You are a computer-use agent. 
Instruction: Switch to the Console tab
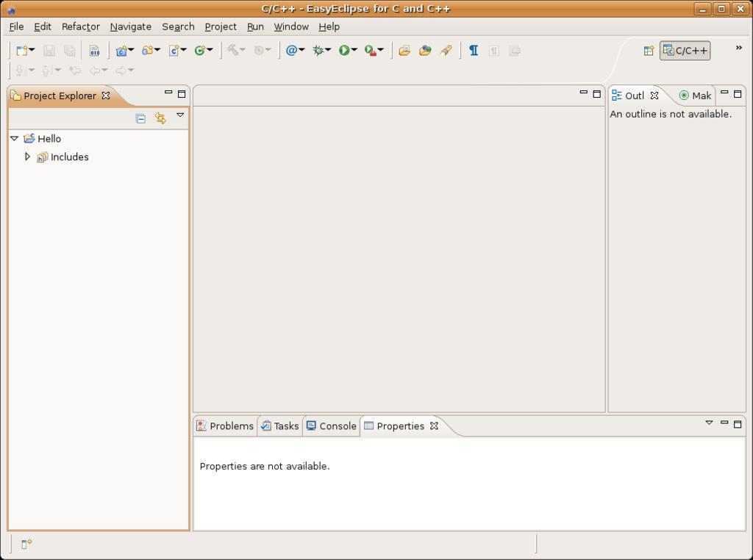(x=332, y=426)
